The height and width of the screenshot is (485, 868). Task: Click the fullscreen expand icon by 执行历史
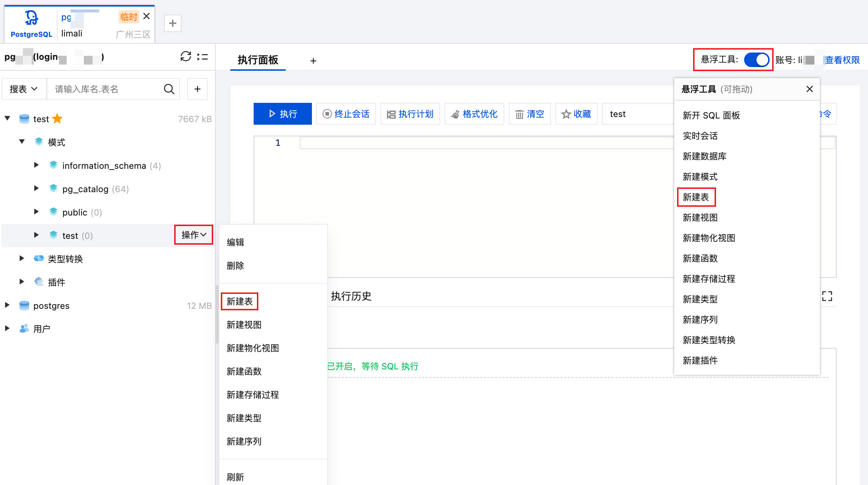pyautogui.click(x=827, y=296)
